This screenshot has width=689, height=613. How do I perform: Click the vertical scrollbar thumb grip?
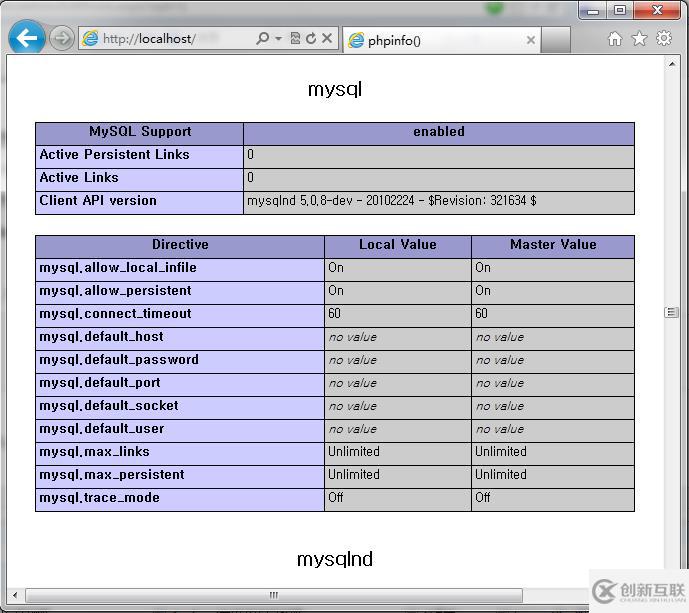tap(671, 312)
